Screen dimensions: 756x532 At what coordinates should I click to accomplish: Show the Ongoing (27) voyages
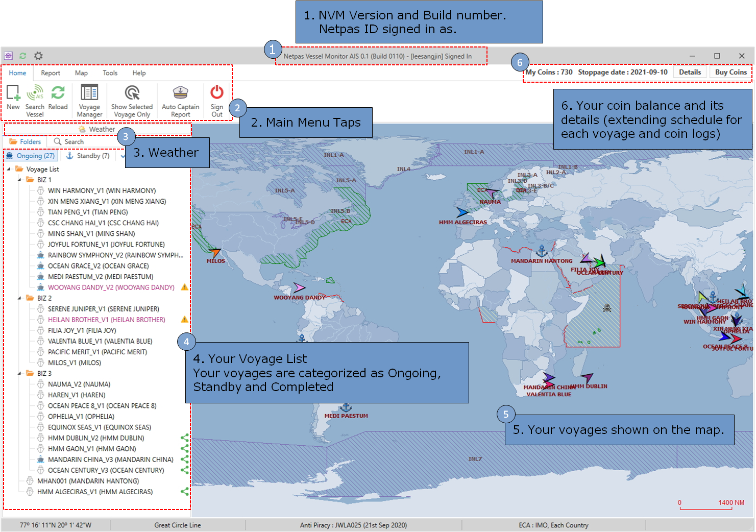30,156
